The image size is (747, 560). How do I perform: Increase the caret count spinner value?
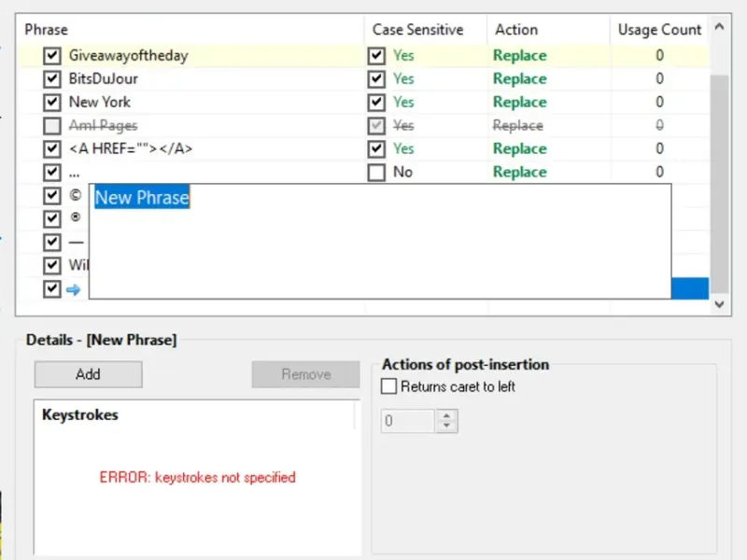point(447,416)
